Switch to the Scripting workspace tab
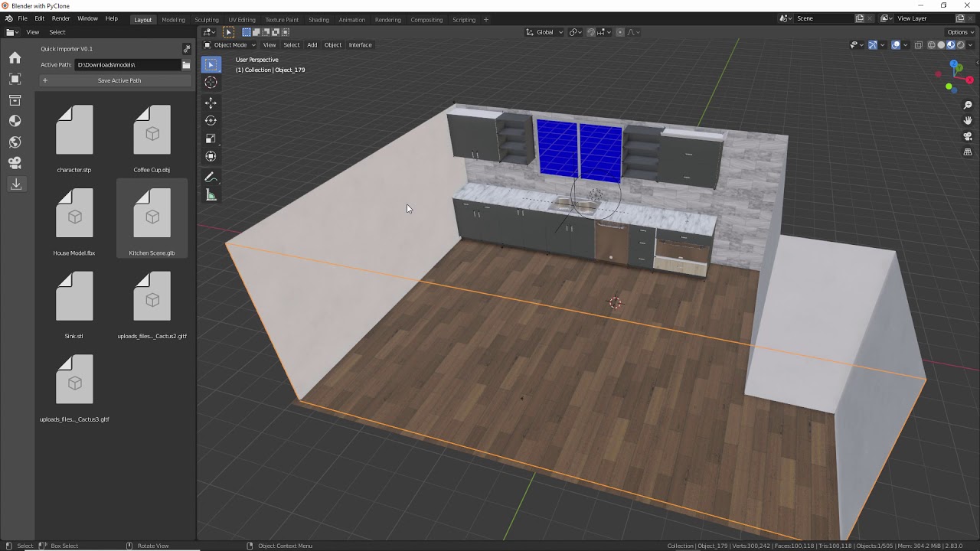This screenshot has width=980, height=551. click(463, 19)
